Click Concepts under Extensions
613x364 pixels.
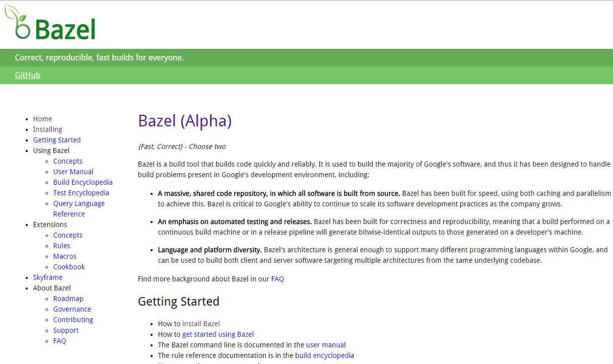click(68, 235)
